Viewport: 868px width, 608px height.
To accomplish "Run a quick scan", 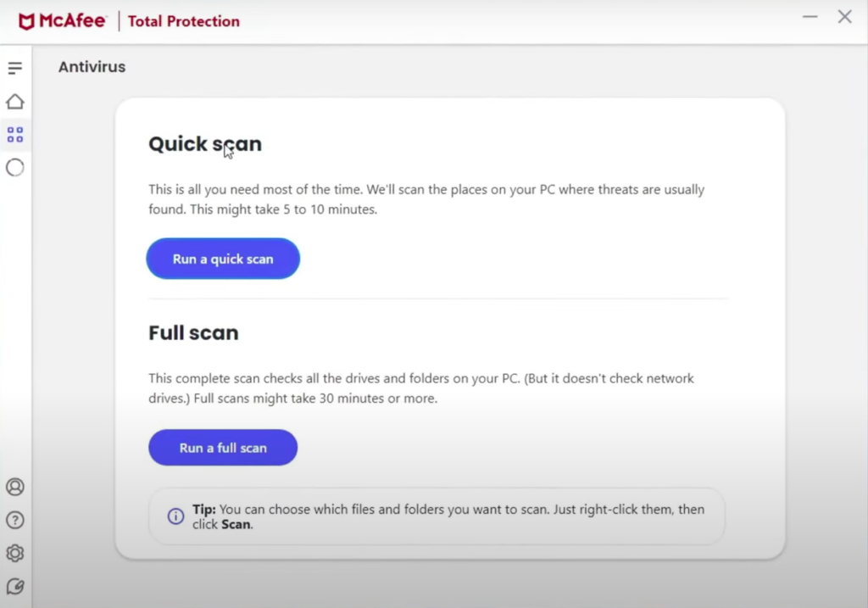I will click(x=222, y=259).
